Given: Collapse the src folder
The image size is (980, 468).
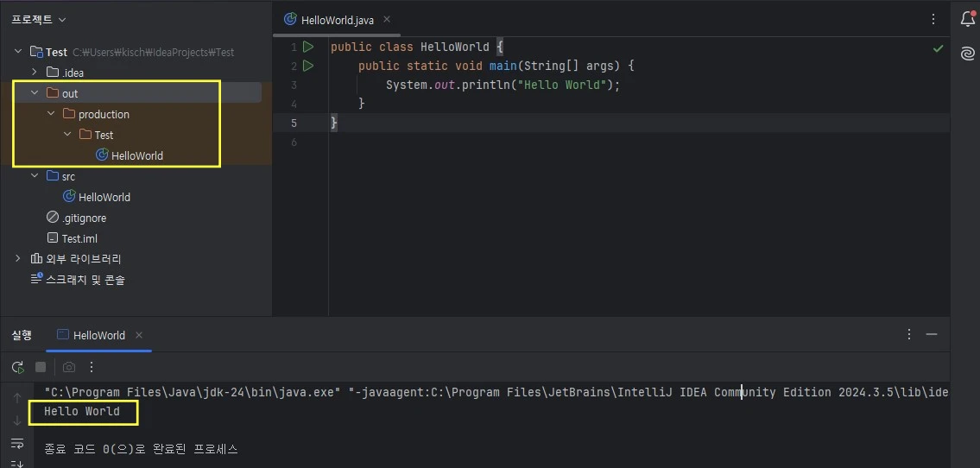Looking at the screenshot, I should click(35, 176).
